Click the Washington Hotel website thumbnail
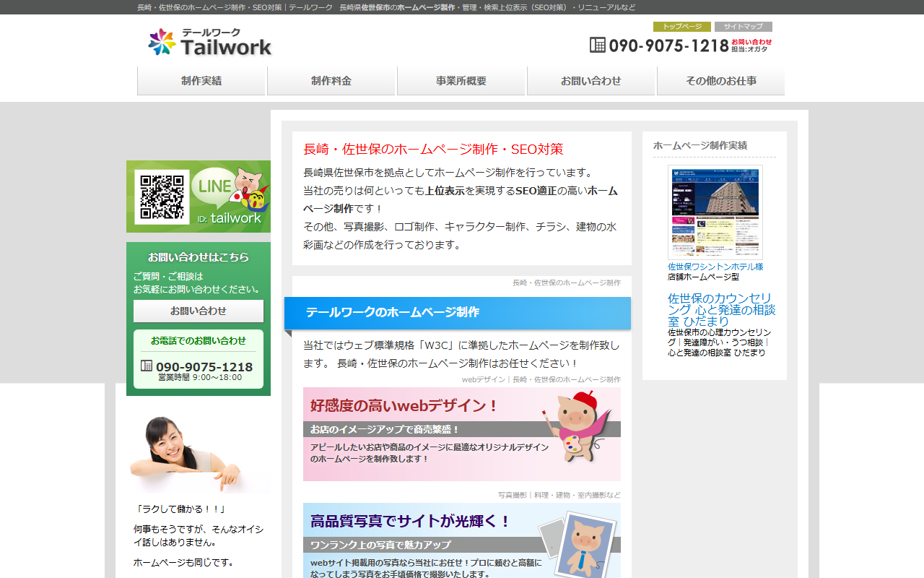Viewport: 924px width, 578px height. coord(715,212)
